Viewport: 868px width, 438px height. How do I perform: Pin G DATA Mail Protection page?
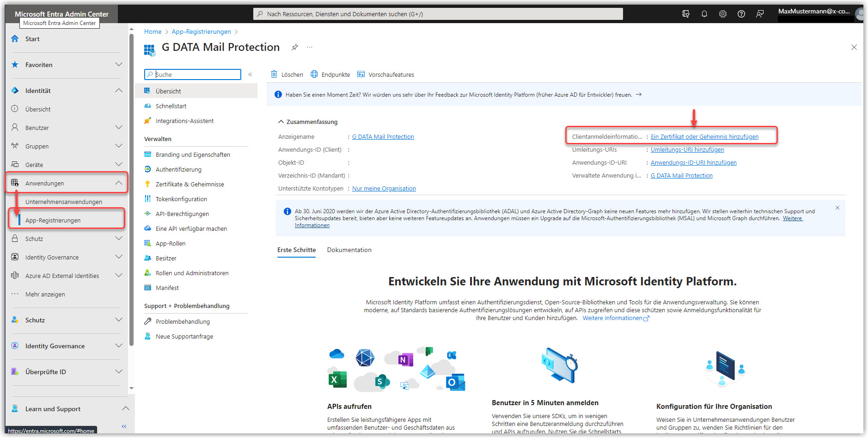pos(295,47)
